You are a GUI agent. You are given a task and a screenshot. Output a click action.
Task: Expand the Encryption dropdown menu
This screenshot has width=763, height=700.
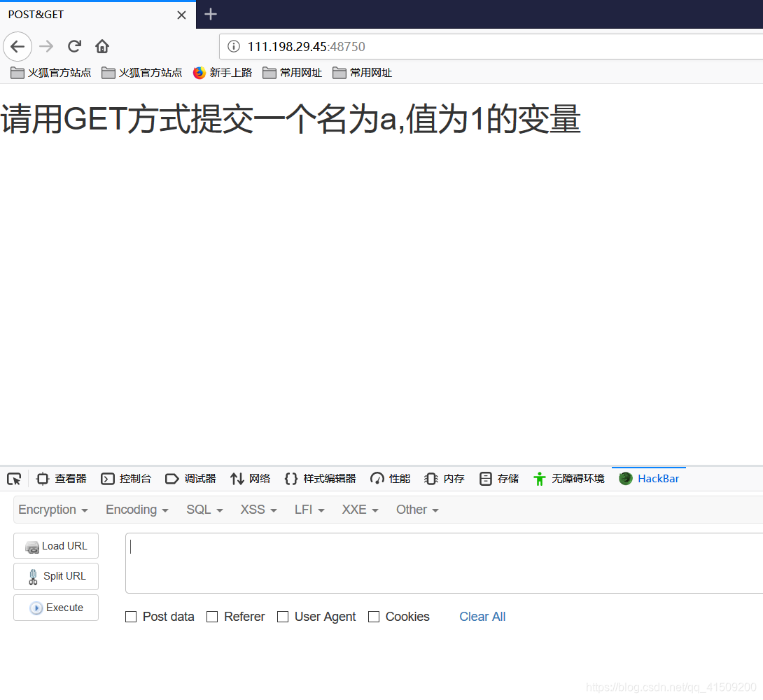click(x=53, y=510)
